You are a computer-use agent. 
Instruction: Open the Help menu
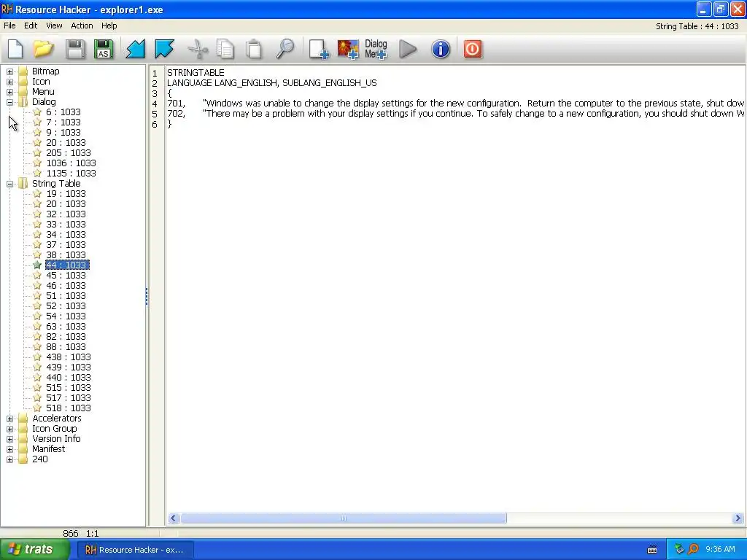coord(109,26)
